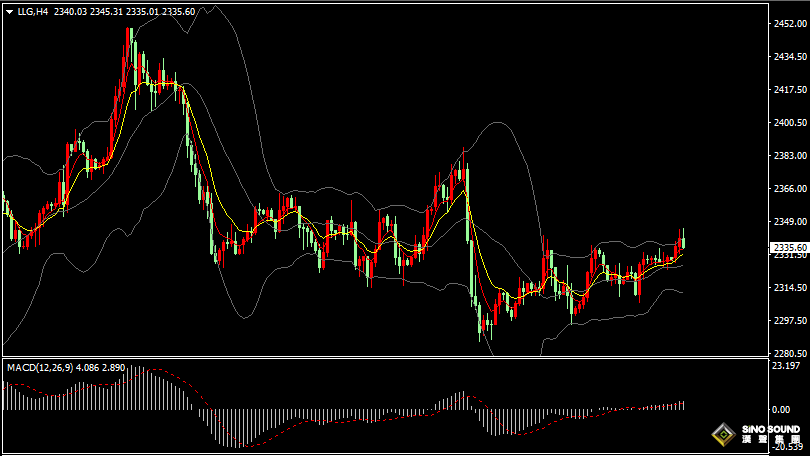
Task: Click the SINO SOUND watermark text
Action: tap(771, 430)
